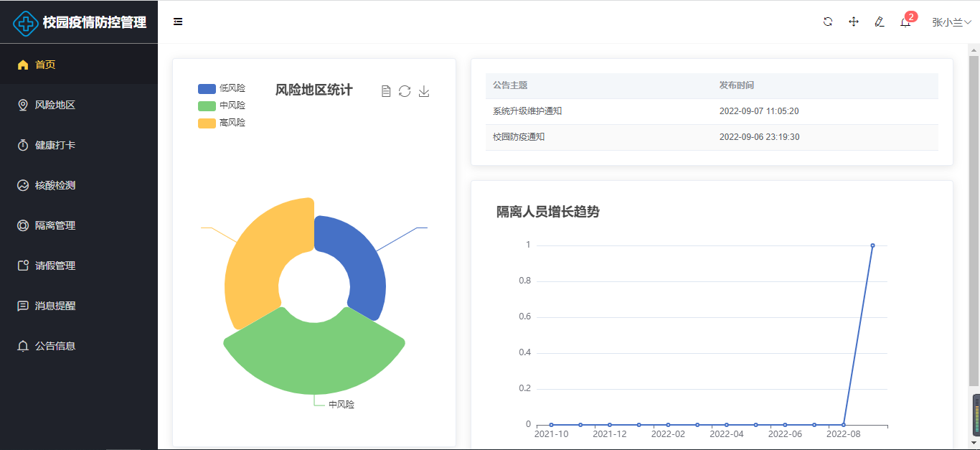Open 风险地区 in the sidebar
Viewport: 980px width, 450px height.
click(55, 105)
